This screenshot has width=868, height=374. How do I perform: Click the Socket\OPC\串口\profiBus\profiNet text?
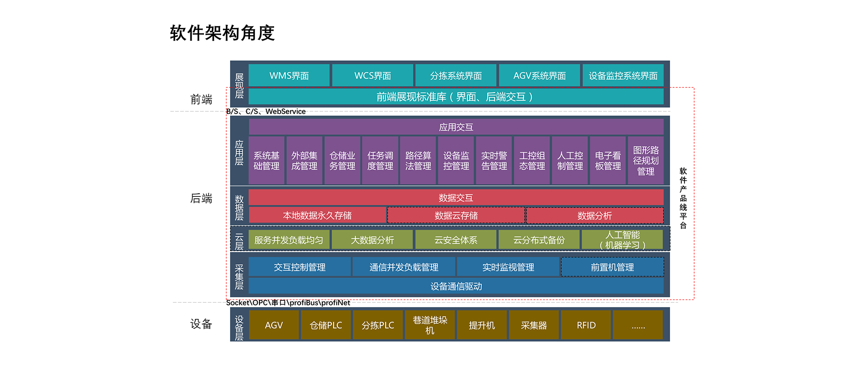pyautogui.click(x=288, y=303)
